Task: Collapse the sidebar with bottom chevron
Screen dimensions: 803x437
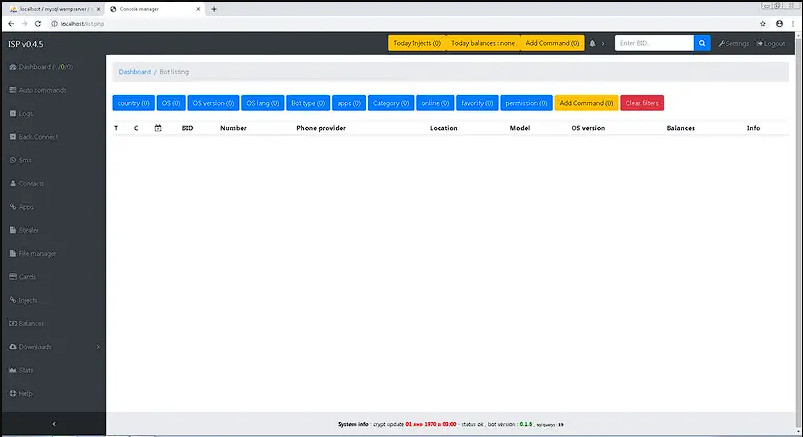Action: 54,424
